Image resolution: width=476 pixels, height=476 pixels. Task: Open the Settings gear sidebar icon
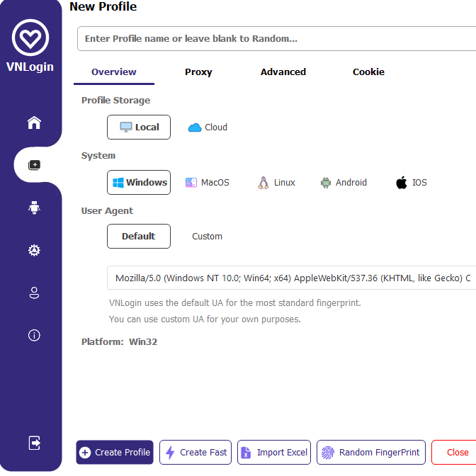click(34, 250)
